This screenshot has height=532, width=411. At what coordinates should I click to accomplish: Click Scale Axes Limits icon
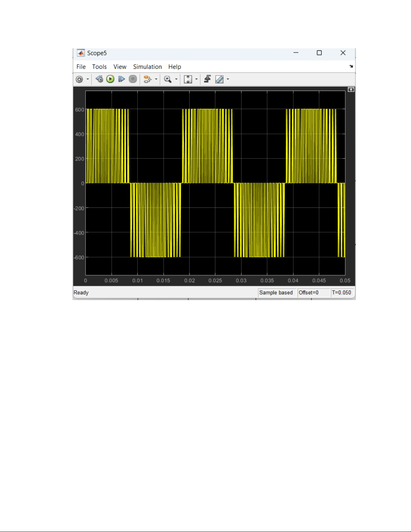[188, 79]
